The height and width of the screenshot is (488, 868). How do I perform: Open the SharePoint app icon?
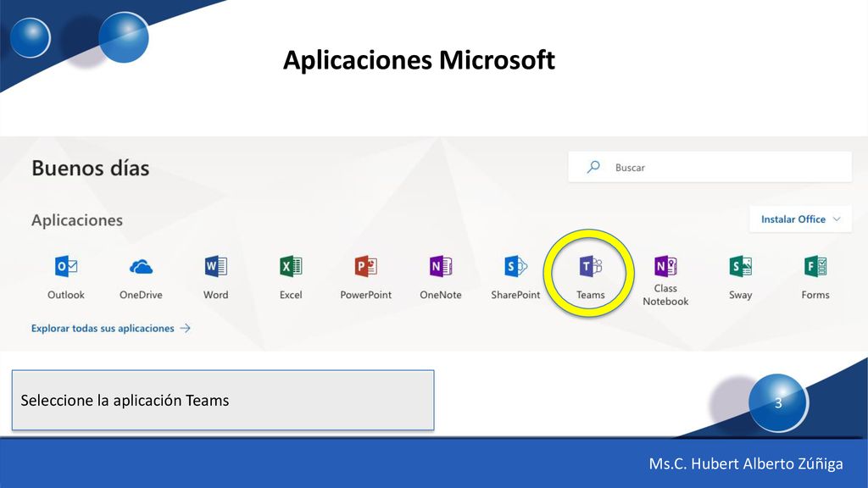[x=515, y=266]
